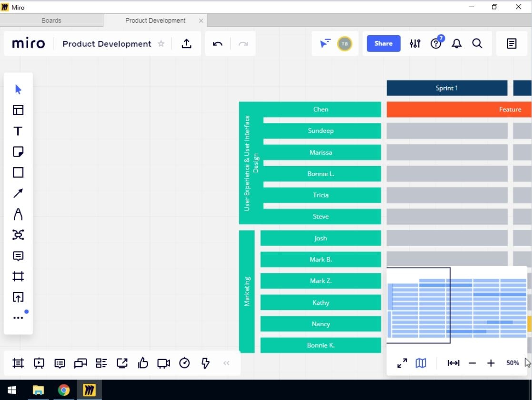Open the Upload tool
The width and height of the screenshot is (532, 400).
(x=18, y=297)
